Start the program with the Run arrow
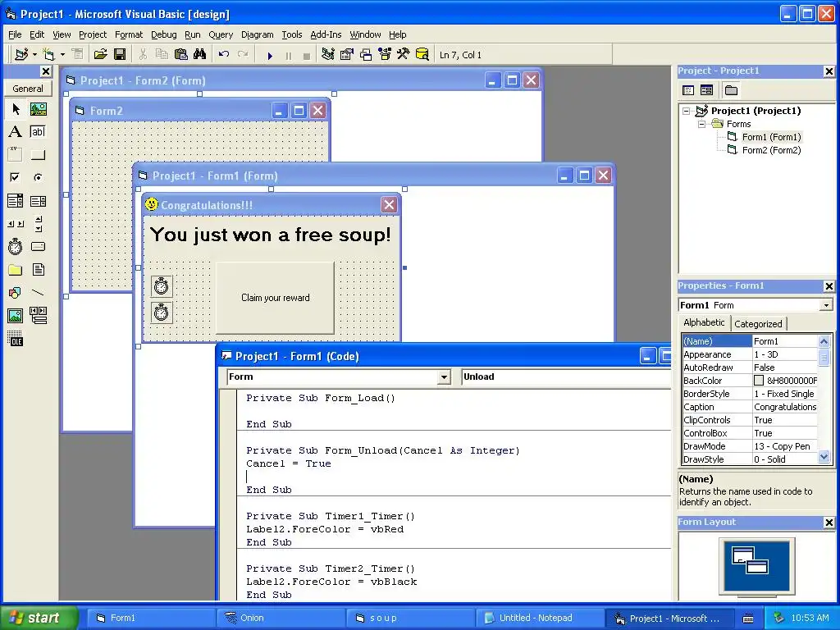Viewport: 840px width, 630px height. point(270,55)
